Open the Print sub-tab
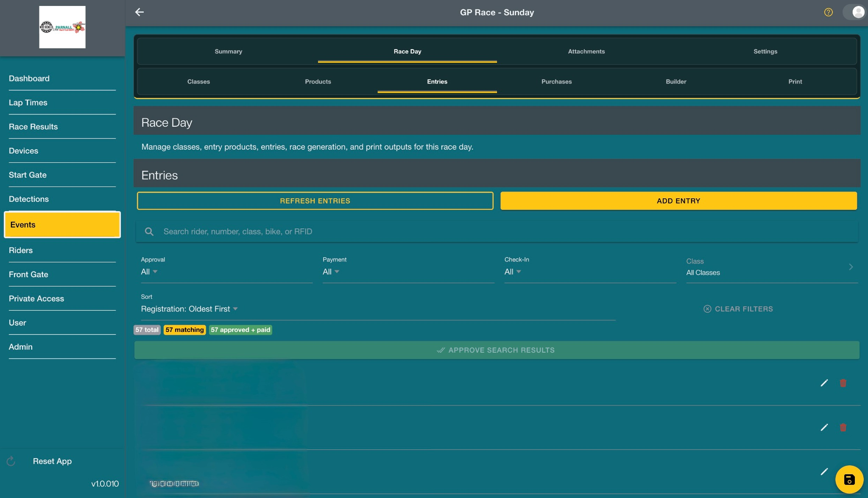 click(795, 81)
